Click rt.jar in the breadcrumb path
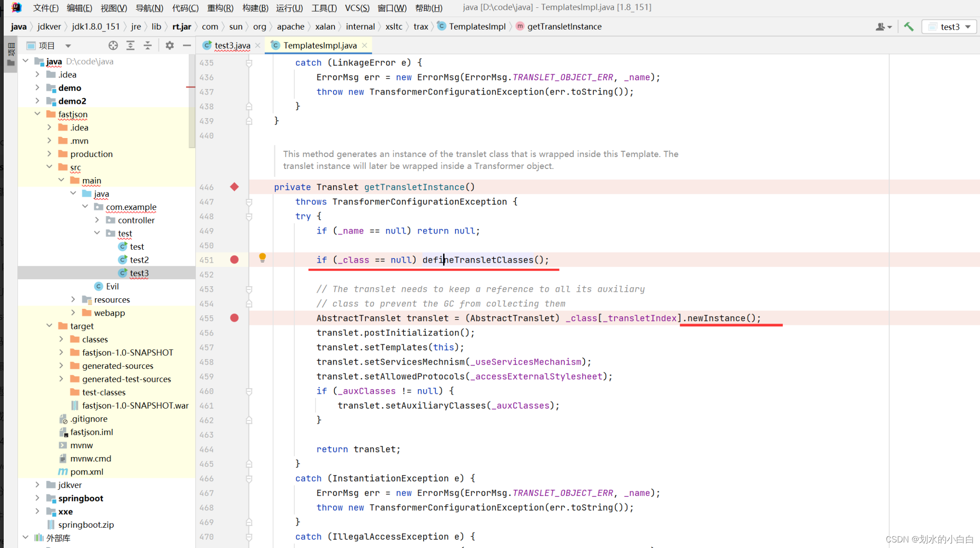980x548 pixels. tap(182, 27)
